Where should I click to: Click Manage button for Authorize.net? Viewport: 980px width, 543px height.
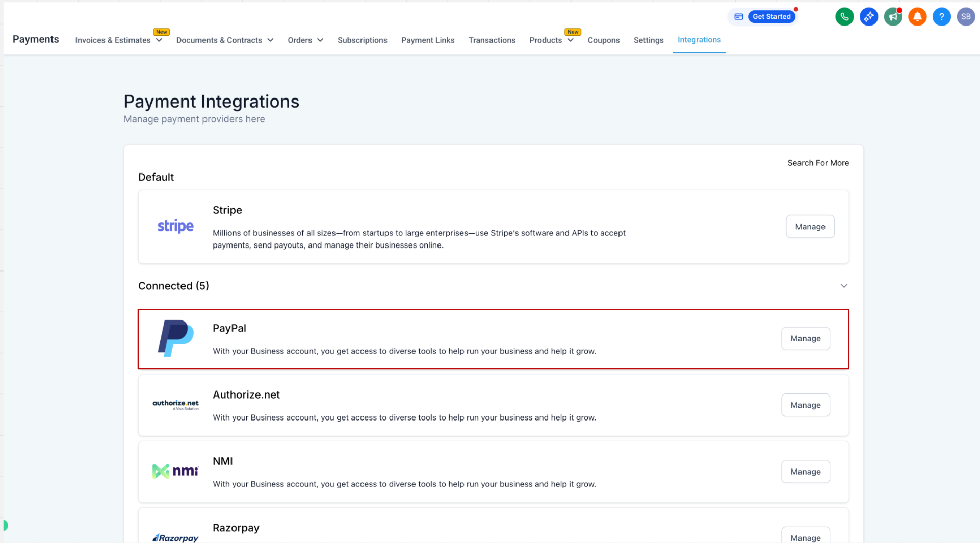(x=805, y=405)
